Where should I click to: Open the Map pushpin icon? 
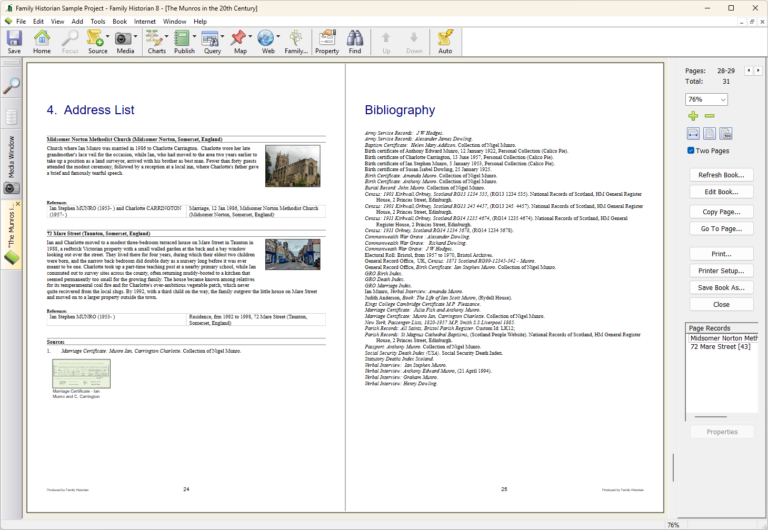pyautogui.click(x=239, y=42)
